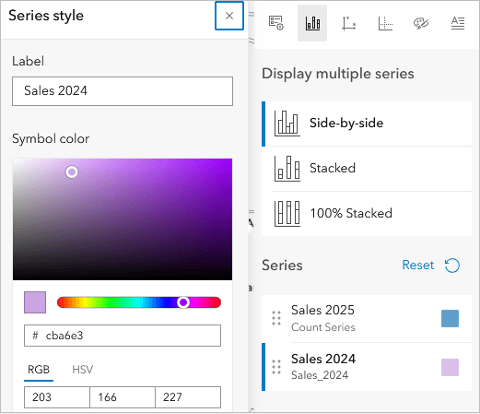Open the General text settings tab icon
The width and height of the screenshot is (480, 414).
pos(457,23)
